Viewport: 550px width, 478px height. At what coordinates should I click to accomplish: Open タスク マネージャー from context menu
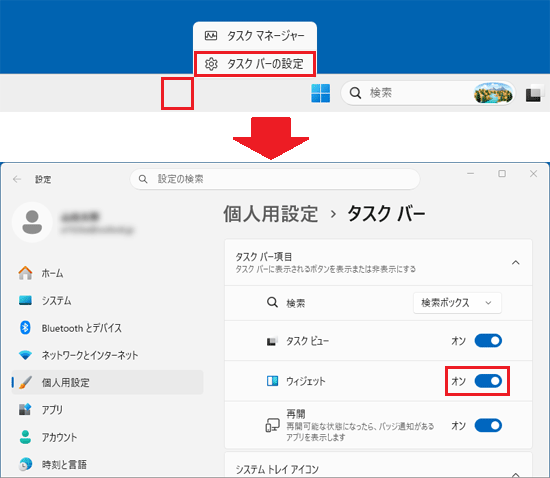tap(255, 35)
